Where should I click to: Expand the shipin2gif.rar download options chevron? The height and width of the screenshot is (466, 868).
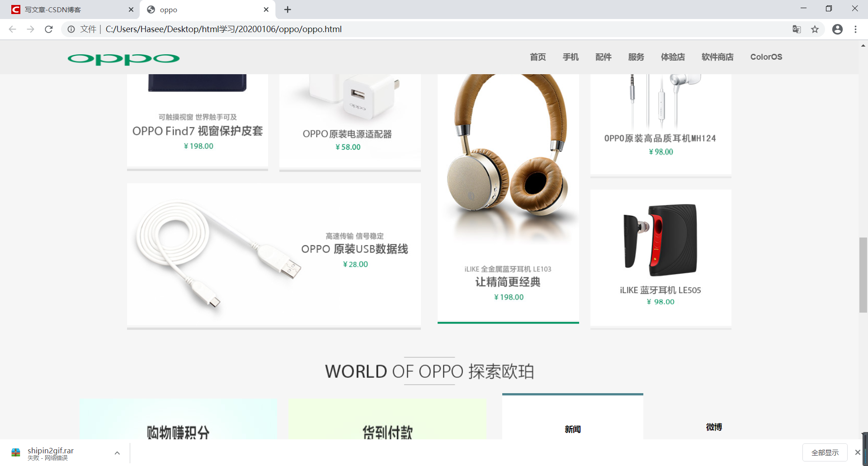pos(117,452)
